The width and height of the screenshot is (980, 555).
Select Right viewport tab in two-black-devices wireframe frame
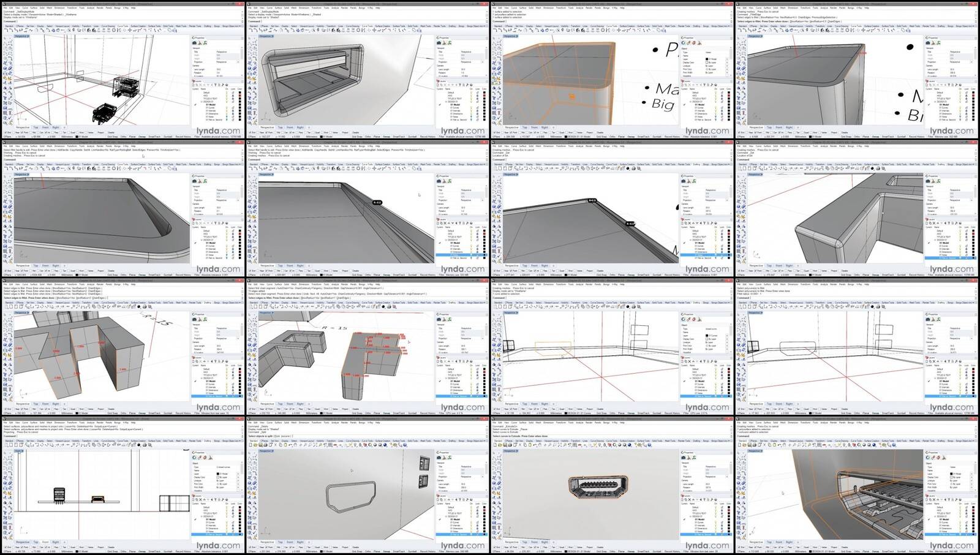(x=56, y=127)
